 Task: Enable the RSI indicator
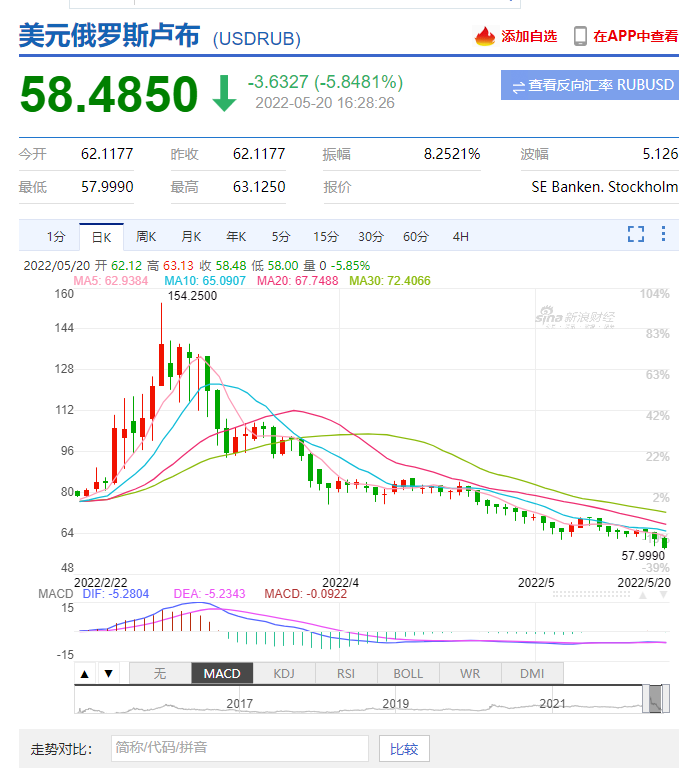coord(346,673)
